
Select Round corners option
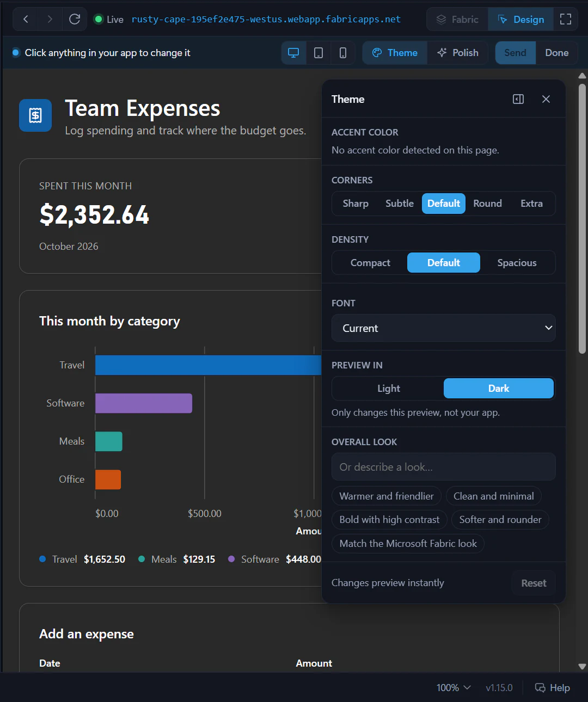click(x=488, y=204)
